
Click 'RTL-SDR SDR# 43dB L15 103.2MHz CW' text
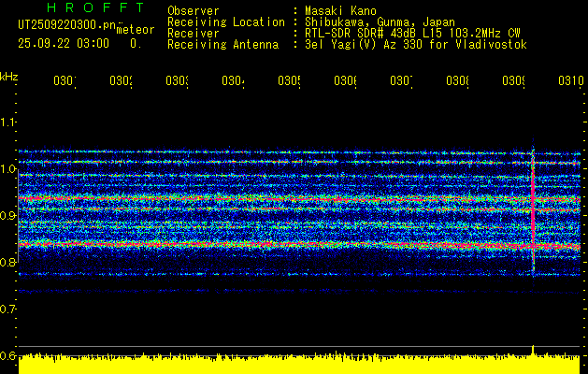click(x=412, y=34)
